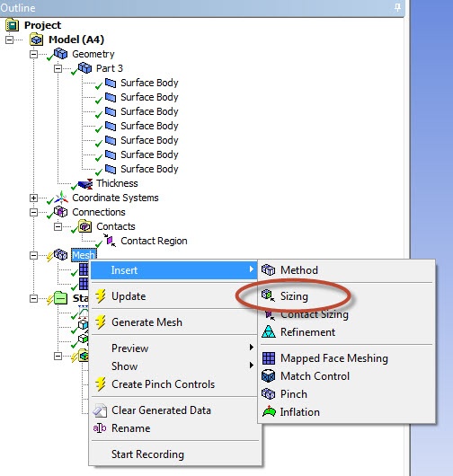Click the Thickness icon under Part 3

[85, 183]
